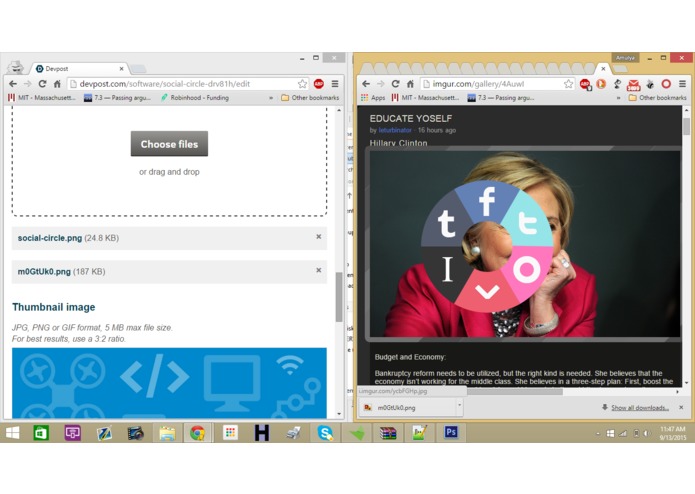Click social-circle.png file name
The image size is (695, 494).
tap(50, 238)
